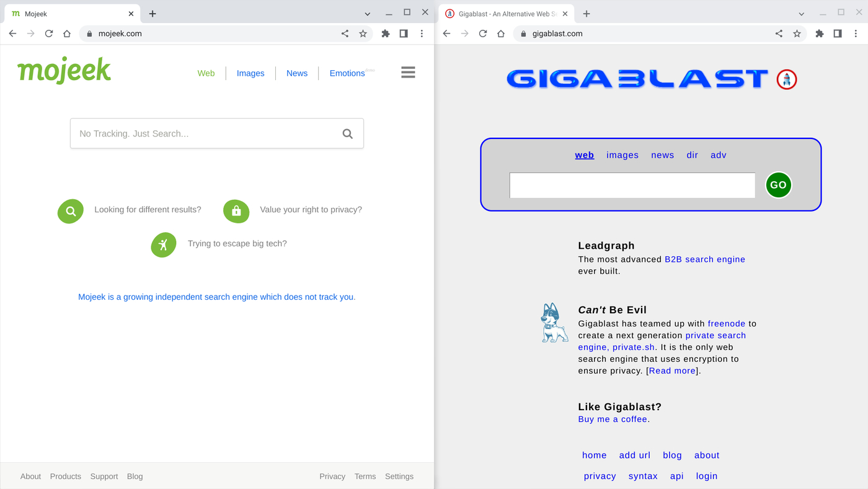Open the Mojeek hamburger menu
This screenshot has width=868, height=489.
click(408, 72)
